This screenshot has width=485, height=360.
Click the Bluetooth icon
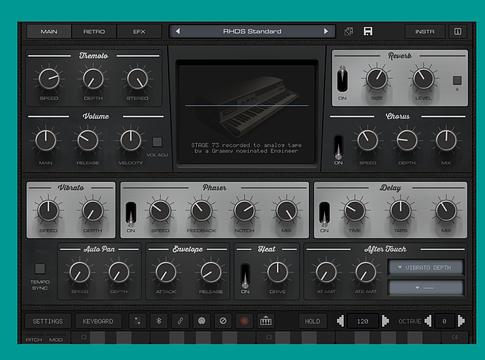[x=159, y=321]
